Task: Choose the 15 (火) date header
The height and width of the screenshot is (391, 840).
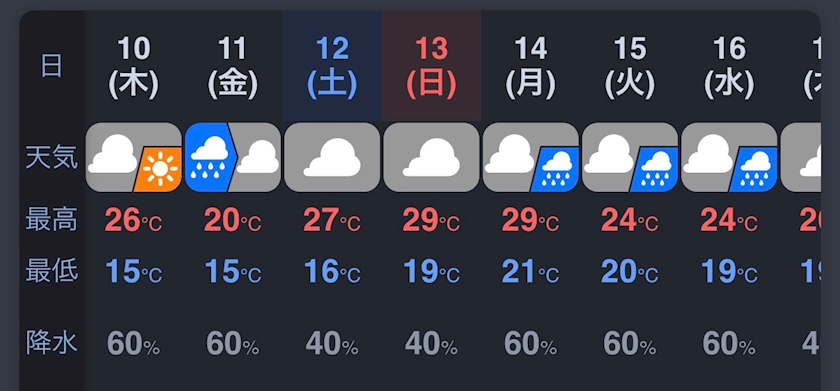Action: pos(630,68)
